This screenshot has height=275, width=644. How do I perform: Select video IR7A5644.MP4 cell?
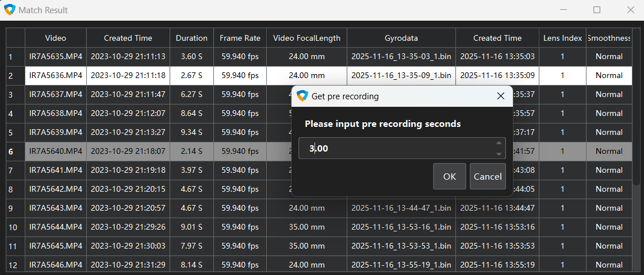click(56, 227)
